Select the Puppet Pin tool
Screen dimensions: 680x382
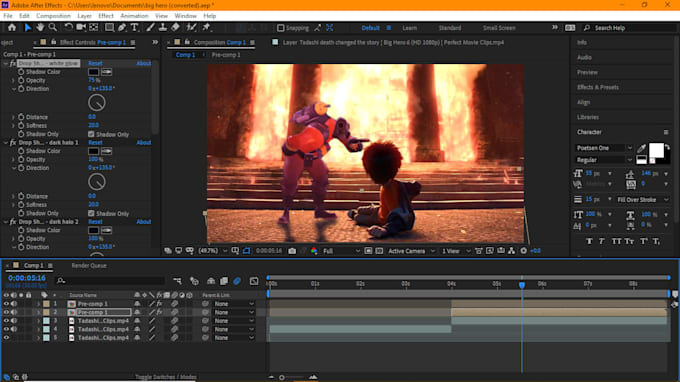click(206, 28)
